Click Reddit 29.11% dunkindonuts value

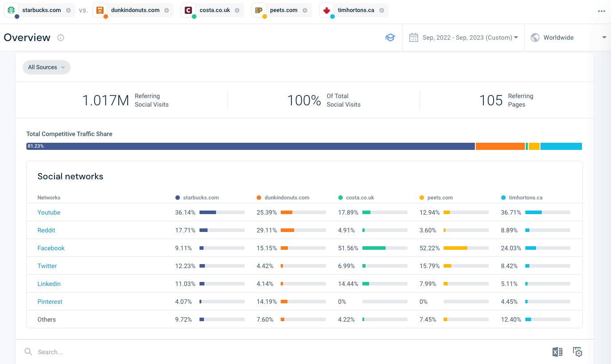(x=266, y=230)
